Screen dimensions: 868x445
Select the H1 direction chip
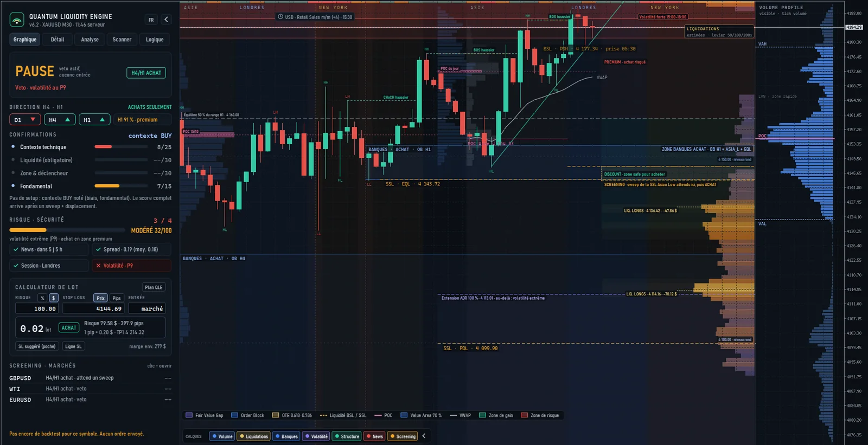pos(94,120)
